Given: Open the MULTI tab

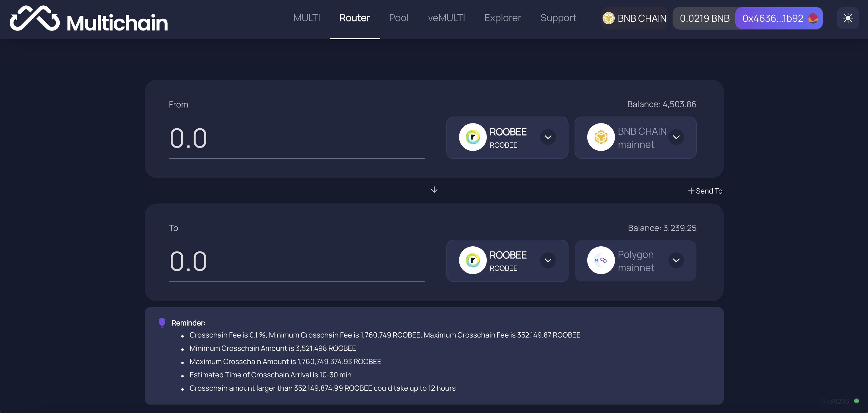Looking at the screenshot, I should click(307, 18).
